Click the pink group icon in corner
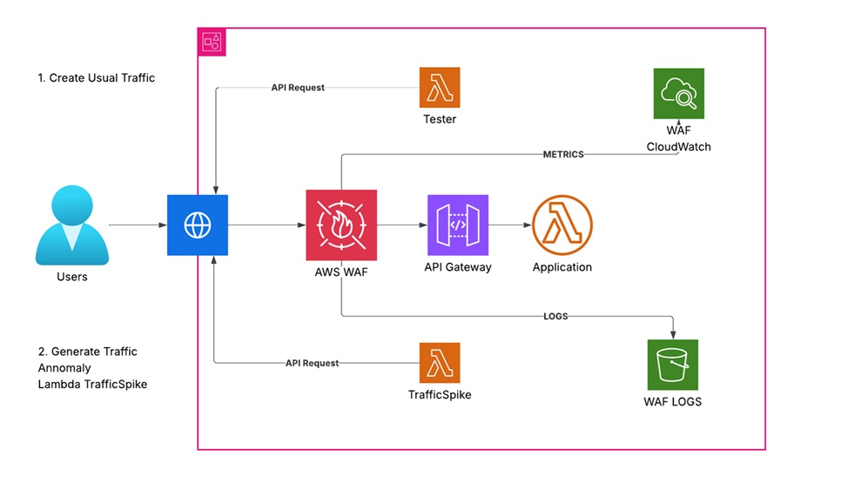 (x=212, y=41)
